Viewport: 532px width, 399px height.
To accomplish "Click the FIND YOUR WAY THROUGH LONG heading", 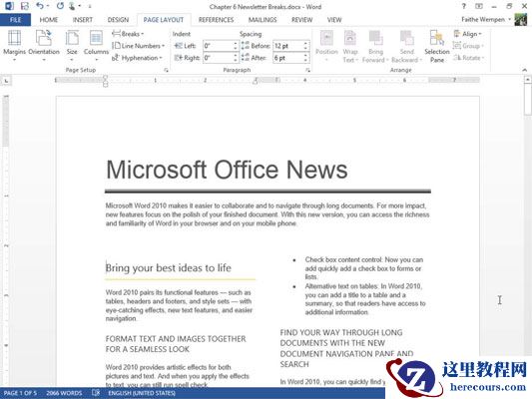I will click(346, 348).
